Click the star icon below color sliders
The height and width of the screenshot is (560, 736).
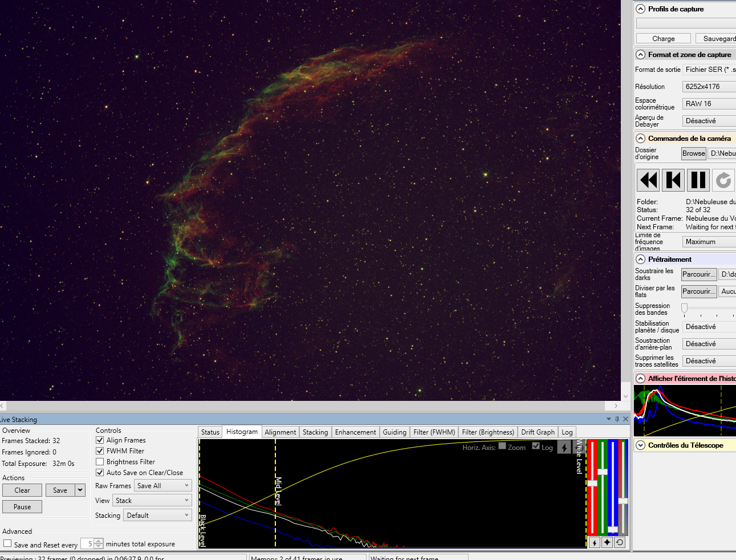(607, 542)
